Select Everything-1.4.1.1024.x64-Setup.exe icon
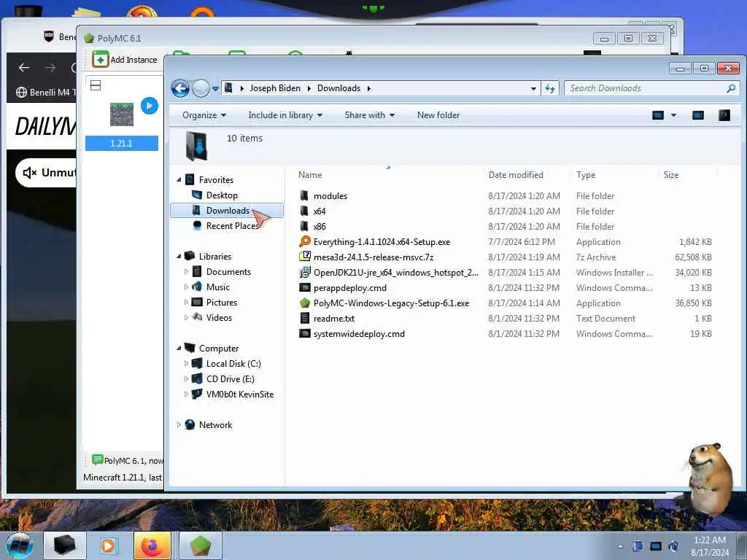The height and width of the screenshot is (560, 747). [x=304, y=241]
